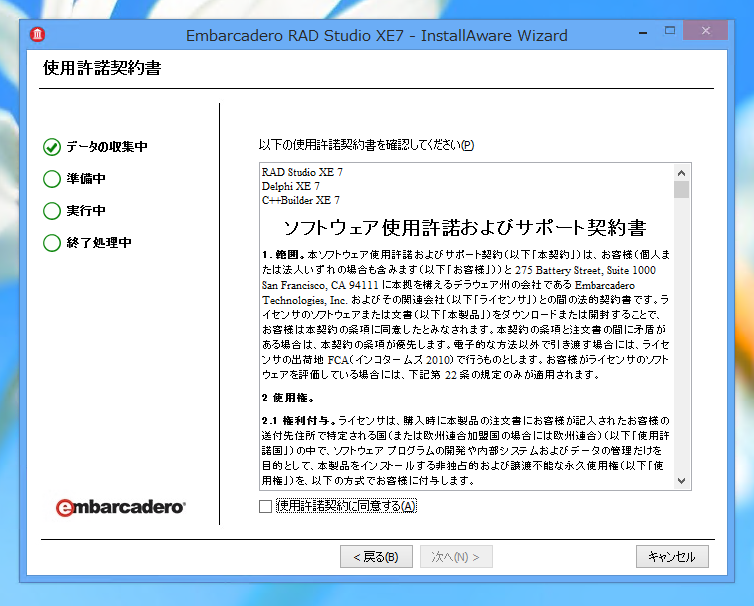
Task: Click the license text scroll up arrow
Action: 681,173
